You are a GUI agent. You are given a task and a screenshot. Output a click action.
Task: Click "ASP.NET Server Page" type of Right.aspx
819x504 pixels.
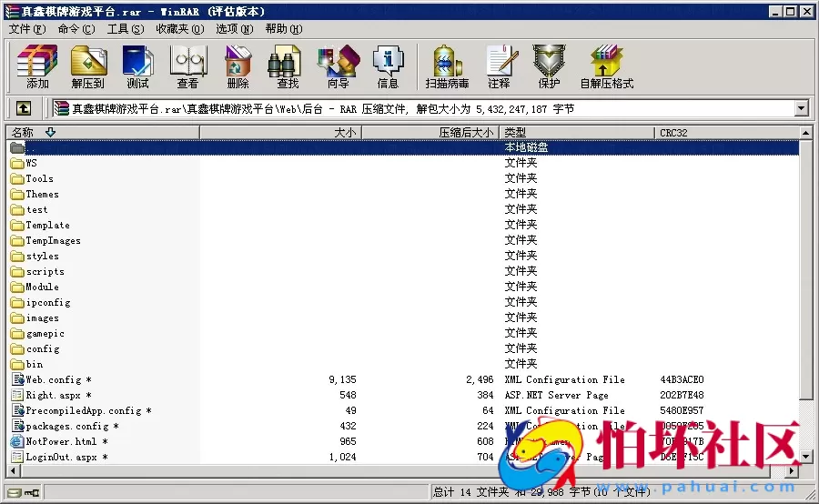(556, 396)
